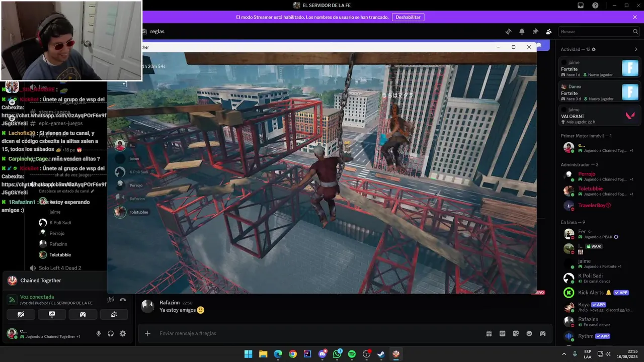The height and width of the screenshot is (362, 644).
Task: Select Toletubbie in voice channel list
Action: (x=60, y=255)
